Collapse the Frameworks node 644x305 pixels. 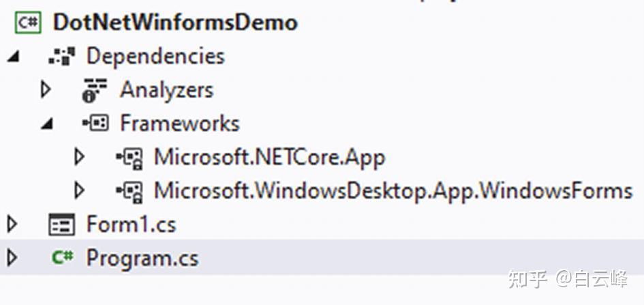46,125
